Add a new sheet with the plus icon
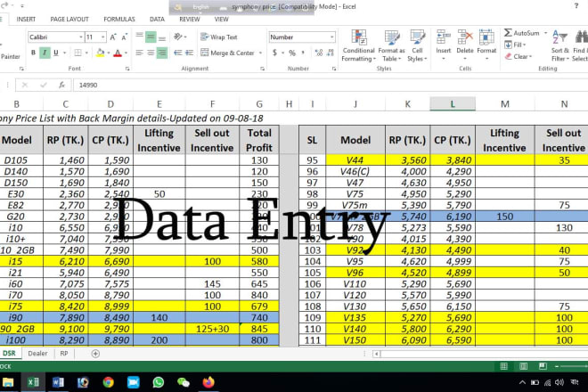Image resolution: width=588 pixels, height=392 pixels. tap(95, 354)
